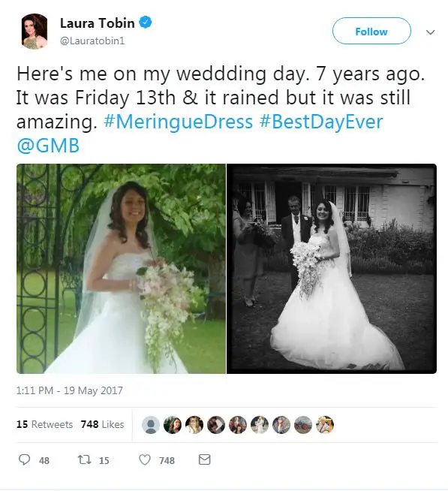Click the default grey liker avatar
The width and height of the screenshot is (448, 491).
click(x=151, y=425)
